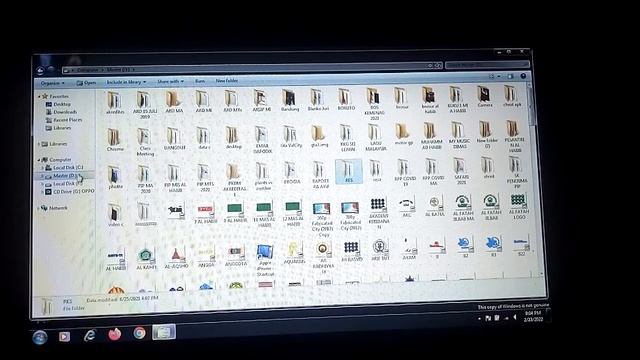640x360 pixels.
Task: Open the gta.Long folder
Action: tap(320, 136)
